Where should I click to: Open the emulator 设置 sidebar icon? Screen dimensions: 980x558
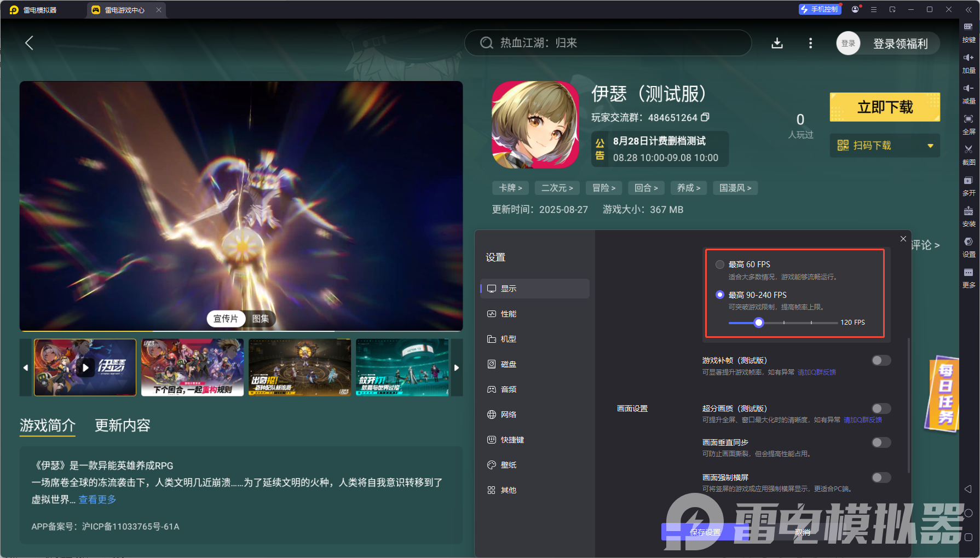tap(969, 247)
